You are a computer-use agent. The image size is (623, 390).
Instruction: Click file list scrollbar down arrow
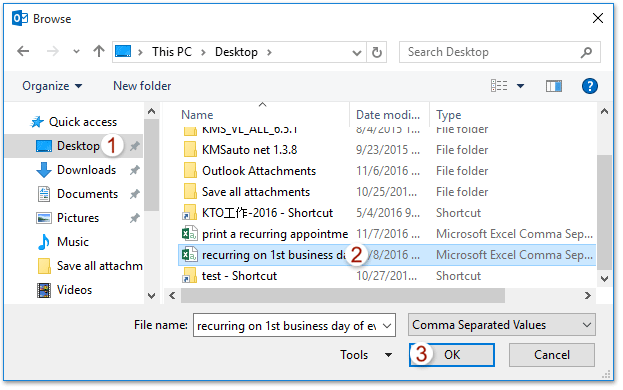604,279
